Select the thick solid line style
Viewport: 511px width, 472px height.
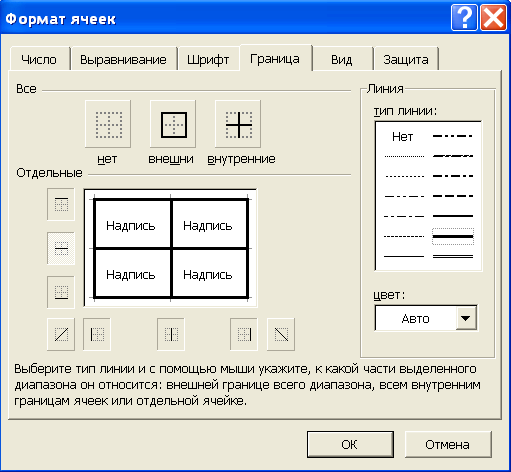point(453,236)
